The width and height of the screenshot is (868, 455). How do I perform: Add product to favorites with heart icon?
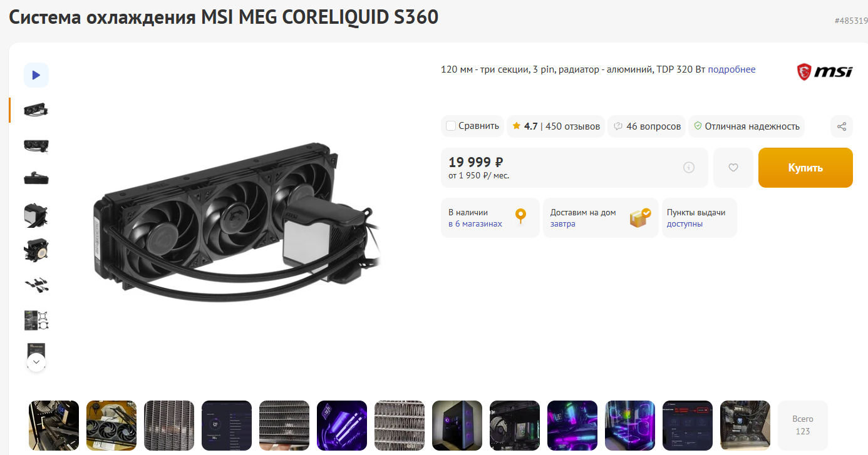(733, 168)
